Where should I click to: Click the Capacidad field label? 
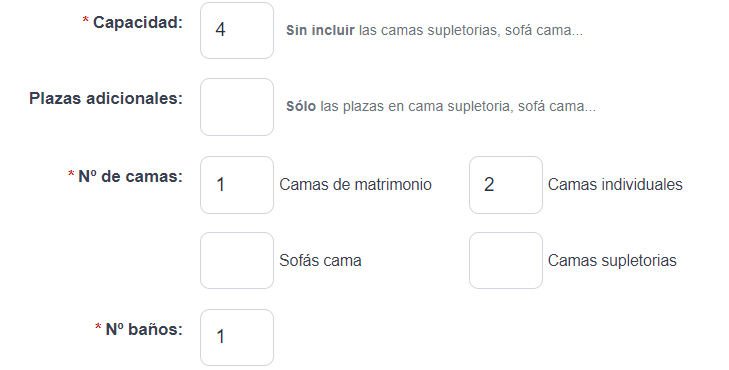pos(138,22)
